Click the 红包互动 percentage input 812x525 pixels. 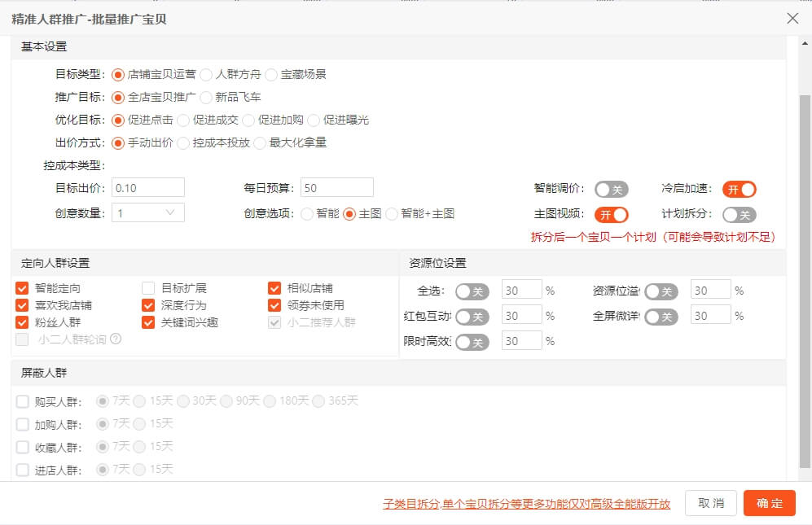[522, 315]
